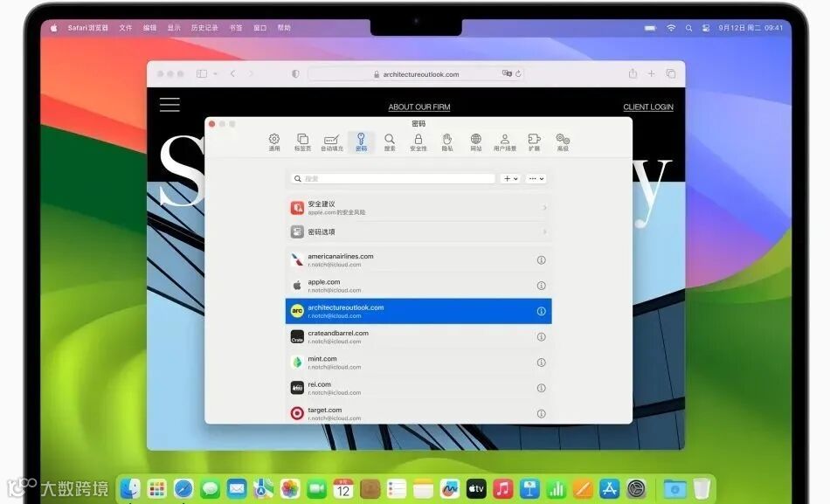Open the 网站 globe icon websites tab
This screenshot has height=504, width=830.
tap(476, 142)
